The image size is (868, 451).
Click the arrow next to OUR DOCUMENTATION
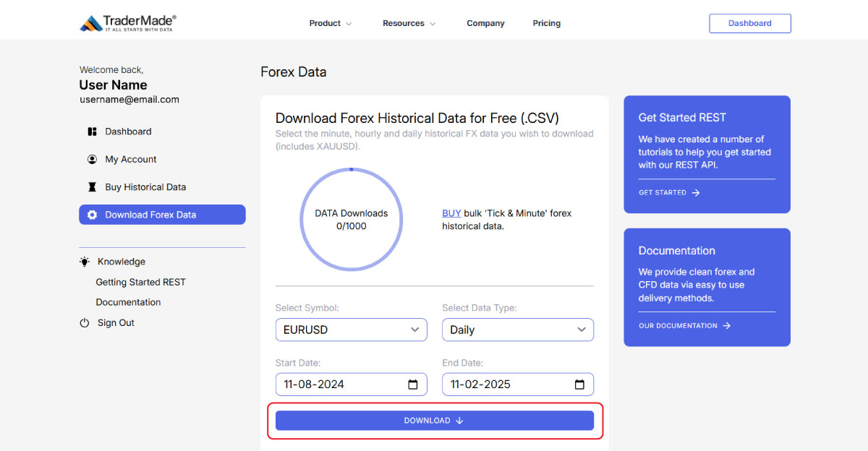click(727, 326)
